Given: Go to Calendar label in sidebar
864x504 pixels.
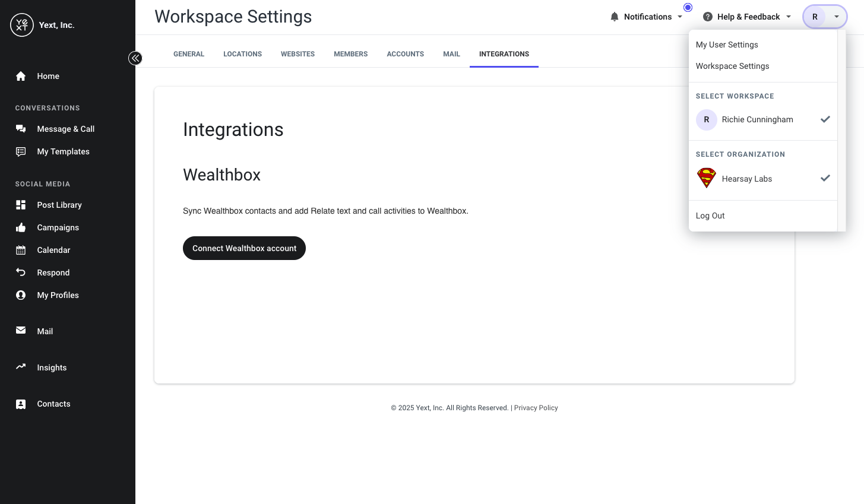Looking at the screenshot, I should pyautogui.click(x=53, y=250).
